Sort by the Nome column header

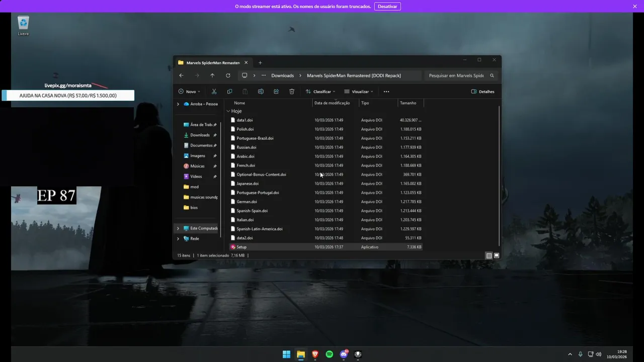click(239, 103)
